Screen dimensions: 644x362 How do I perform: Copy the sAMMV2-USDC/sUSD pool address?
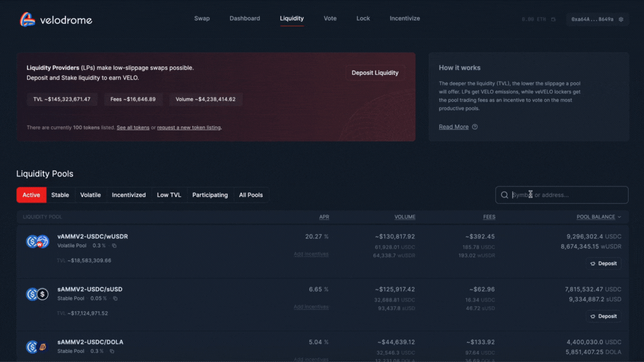pos(115,299)
